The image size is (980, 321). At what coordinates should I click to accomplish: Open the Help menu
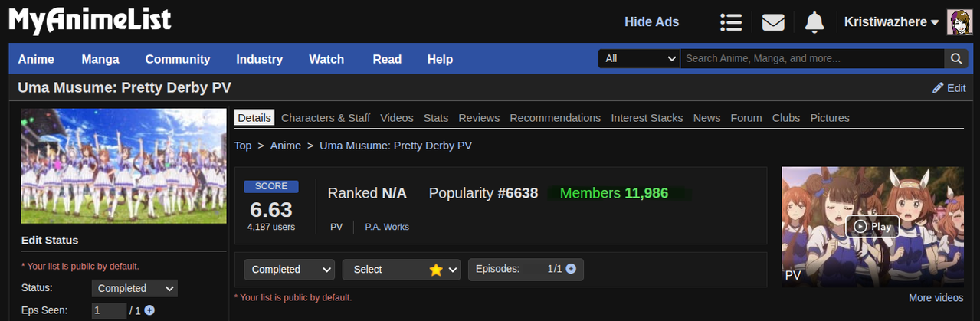tap(440, 59)
